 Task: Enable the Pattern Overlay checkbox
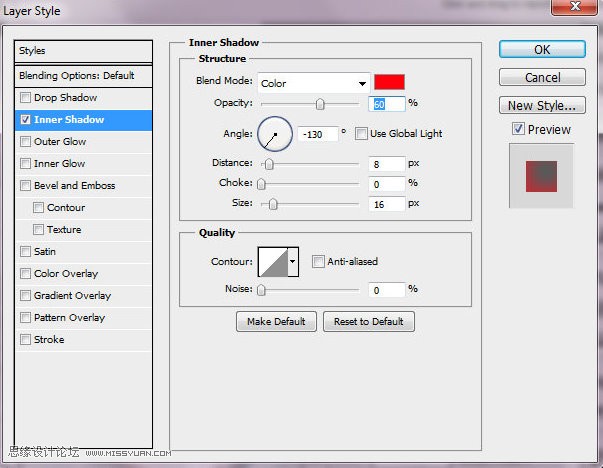click(x=25, y=317)
